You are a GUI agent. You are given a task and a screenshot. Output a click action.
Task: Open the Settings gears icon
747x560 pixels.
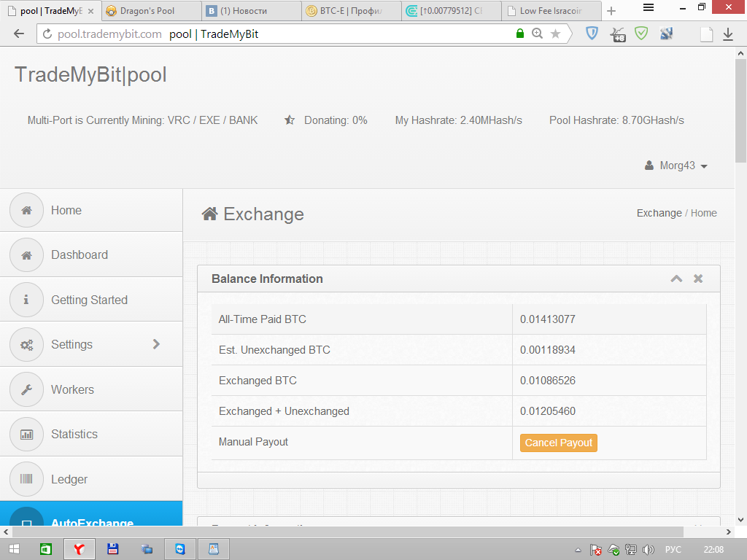coord(27,344)
